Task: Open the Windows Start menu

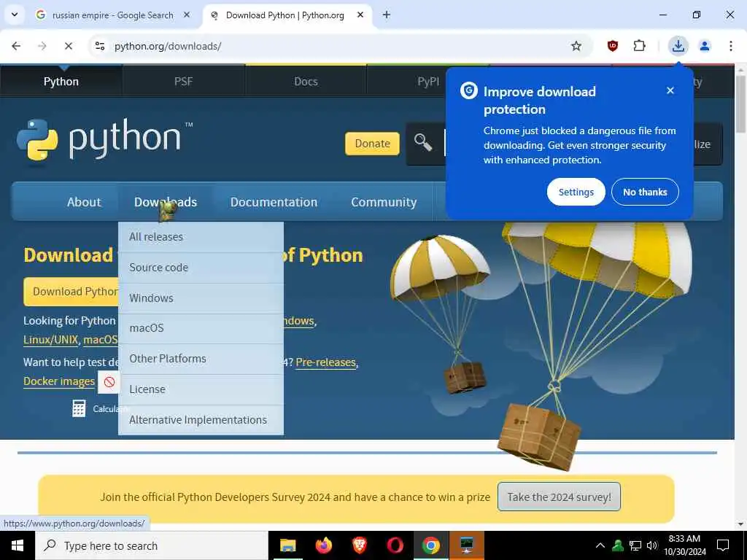Action: [18, 545]
